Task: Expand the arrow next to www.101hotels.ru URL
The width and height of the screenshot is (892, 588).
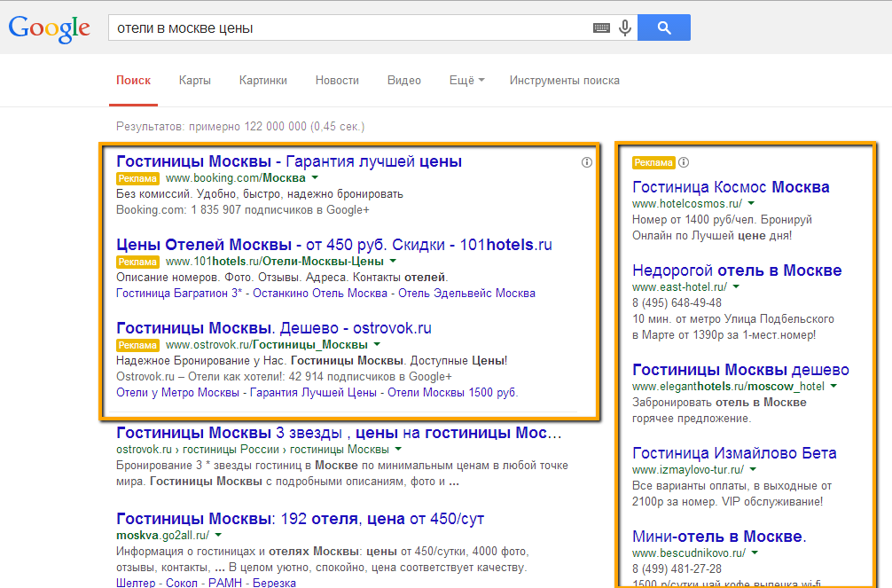Action: pyautogui.click(x=393, y=262)
